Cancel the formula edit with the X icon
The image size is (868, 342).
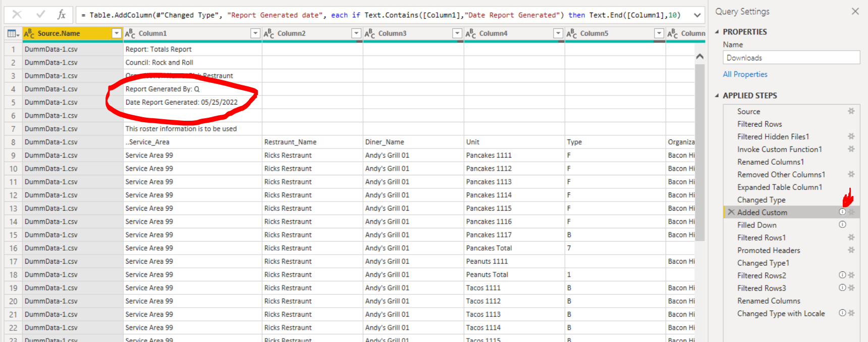(x=17, y=15)
